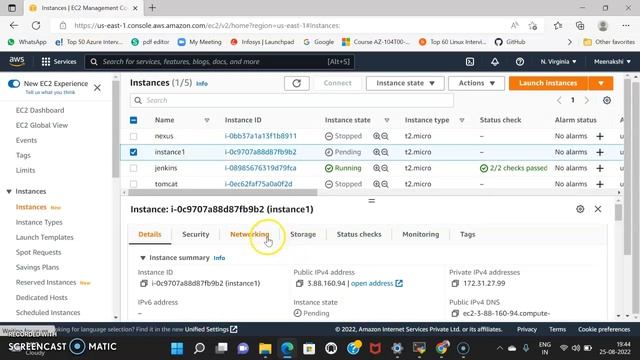This screenshot has width=640, height=360.
Task: Copy the public IPv4 address
Action: [299, 283]
